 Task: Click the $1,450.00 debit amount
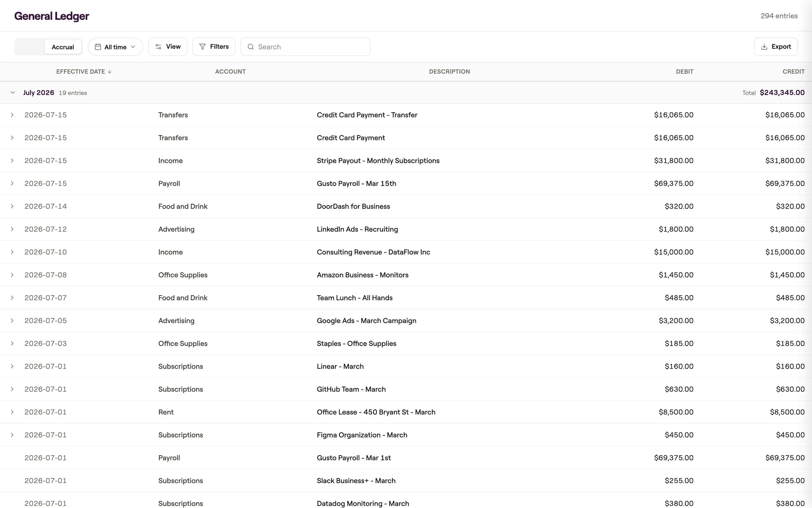(x=676, y=275)
